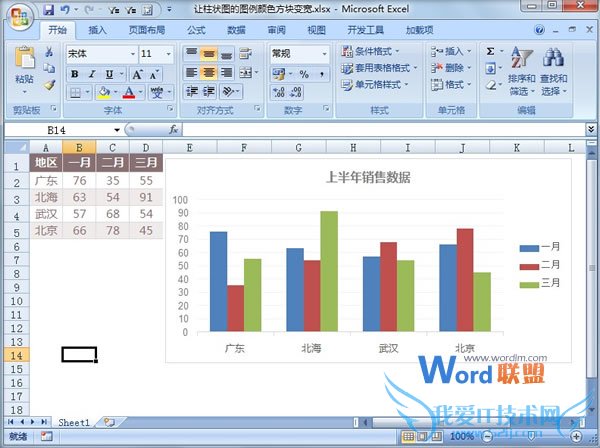Decrease font size with the small A
Image resolution: width=600 pixels, height=448 pixels.
point(154,74)
